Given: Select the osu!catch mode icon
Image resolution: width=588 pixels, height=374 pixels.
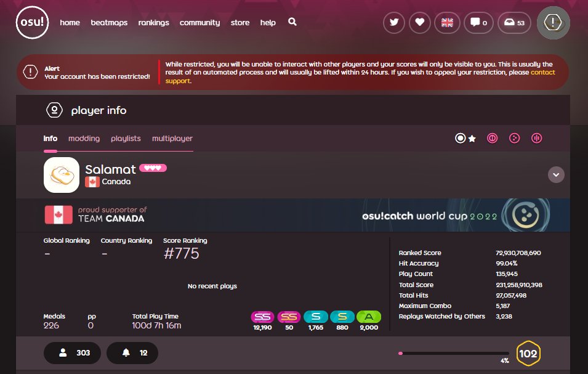Looking at the screenshot, I should pos(515,139).
